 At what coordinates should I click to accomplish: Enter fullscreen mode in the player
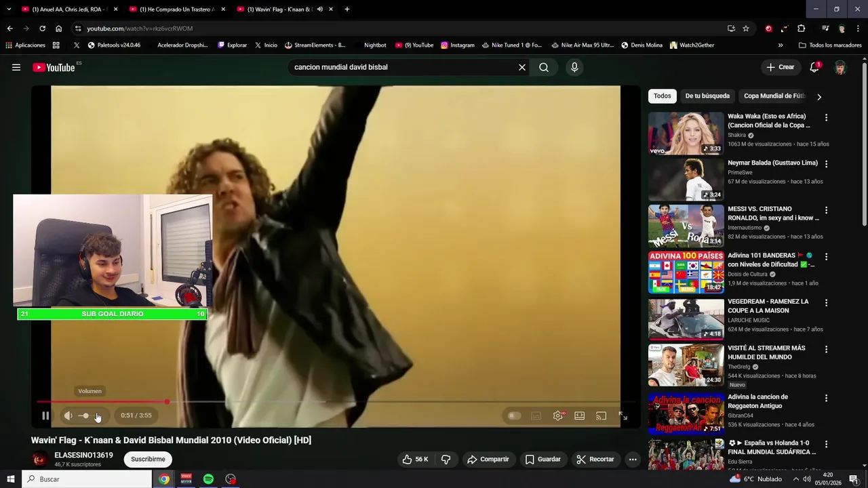pyautogui.click(x=623, y=415)
